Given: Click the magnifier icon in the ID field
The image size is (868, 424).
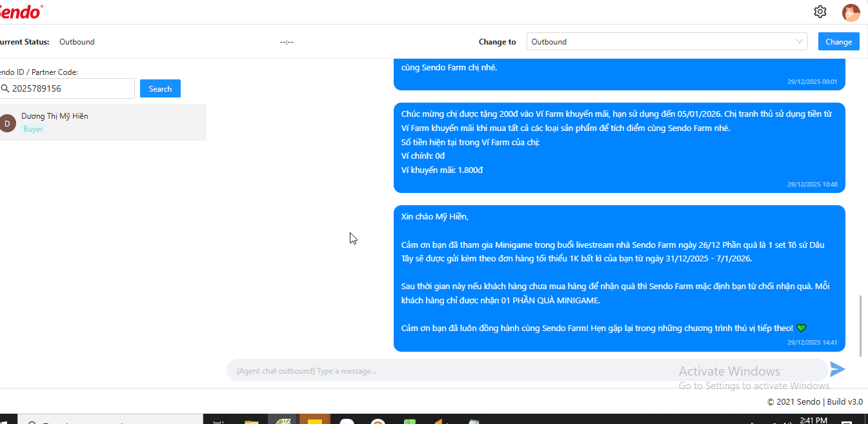Looking at the screenshot, I should tap(5, 88).
